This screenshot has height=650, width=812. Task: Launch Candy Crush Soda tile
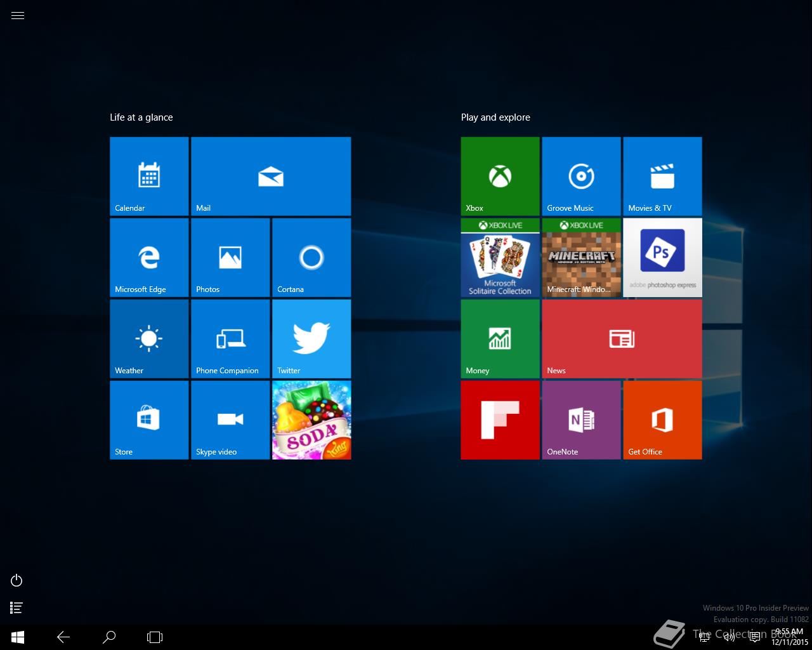311,420
